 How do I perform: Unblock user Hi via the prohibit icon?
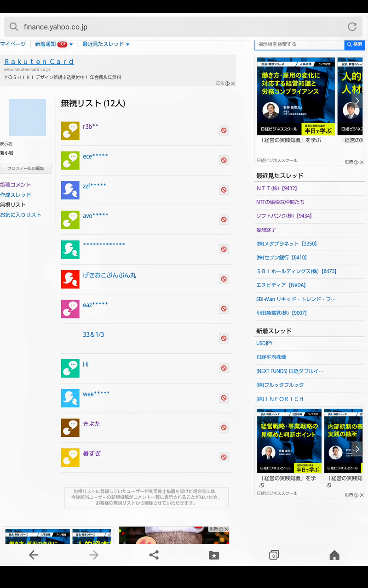pos(224,368)
